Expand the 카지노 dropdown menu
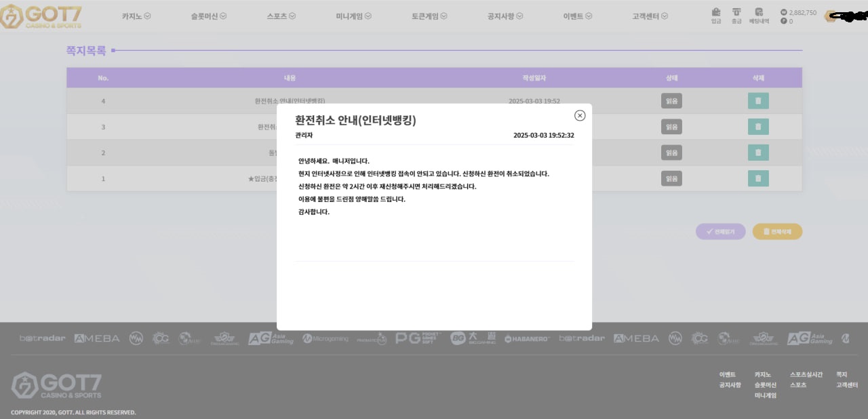This screenshot has height=419, width=868. tap(136, 16)
